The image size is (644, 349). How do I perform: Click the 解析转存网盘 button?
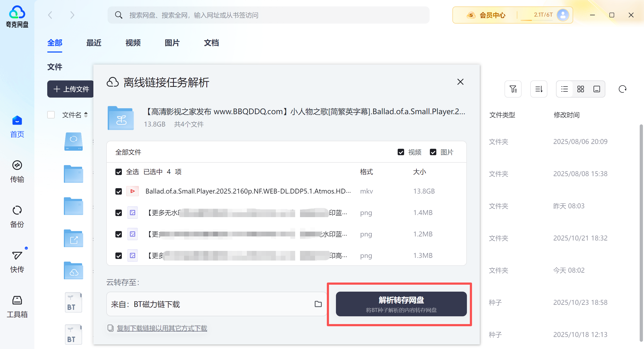[401, 304]
